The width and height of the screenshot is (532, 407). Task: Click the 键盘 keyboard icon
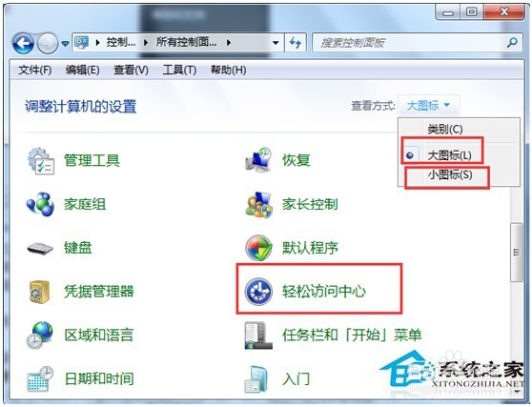(40, 249)
